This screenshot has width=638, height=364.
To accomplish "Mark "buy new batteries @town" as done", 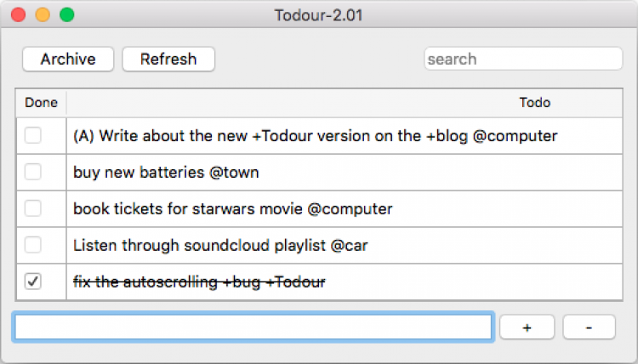I will (33, 172).
